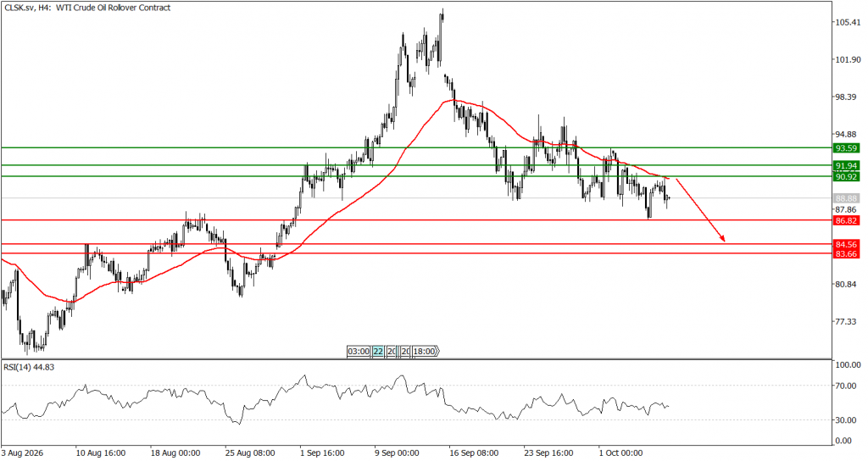The width and height of the screenshot is (868, 461).
Task: Click the RSI(14) 44.83 indicator label
Action: click(x=29, y=367)
